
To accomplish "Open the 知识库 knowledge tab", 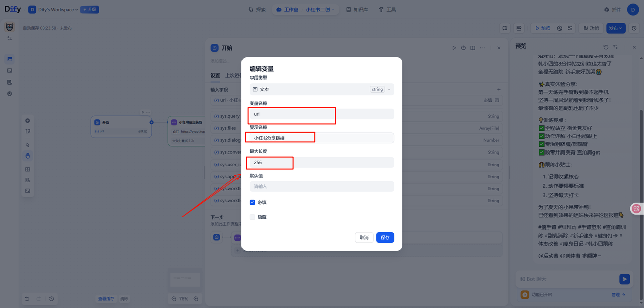I will (357, 10).
